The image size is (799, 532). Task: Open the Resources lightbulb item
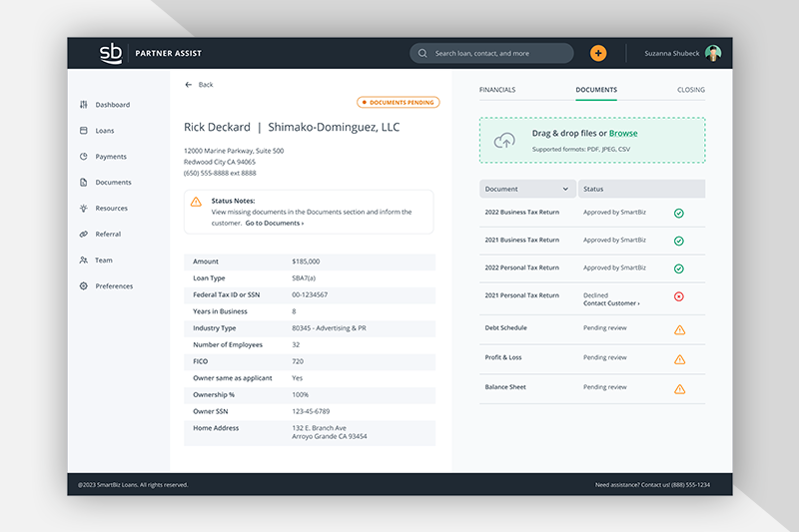click(x=84, y=209)
